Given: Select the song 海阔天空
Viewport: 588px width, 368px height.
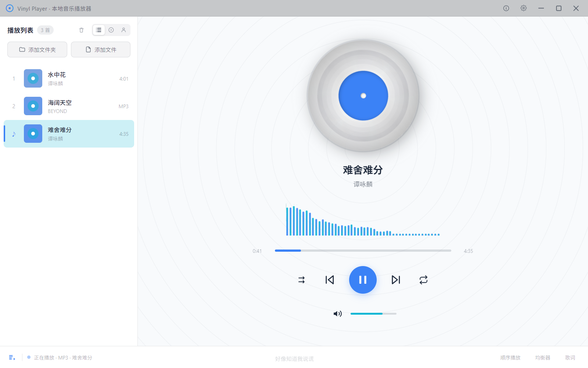Looking at the screenshot, I should click(69, 106).
